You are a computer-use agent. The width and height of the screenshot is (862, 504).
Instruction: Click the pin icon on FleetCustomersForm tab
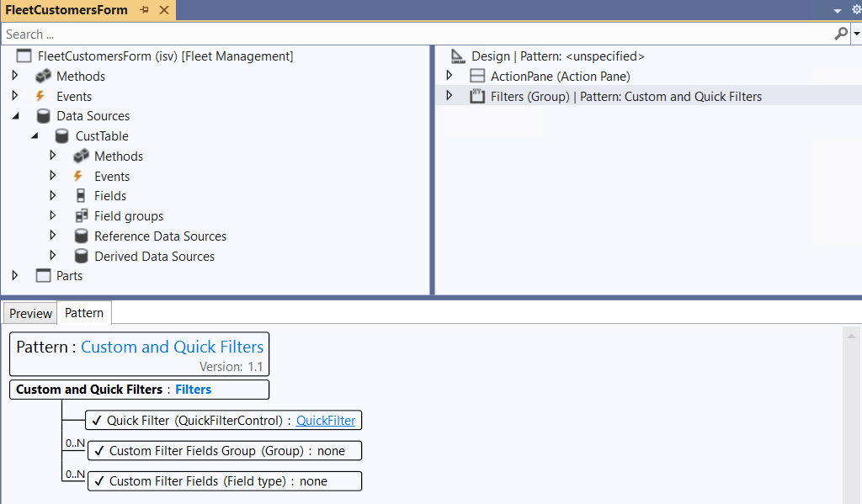tap(145, 10)
